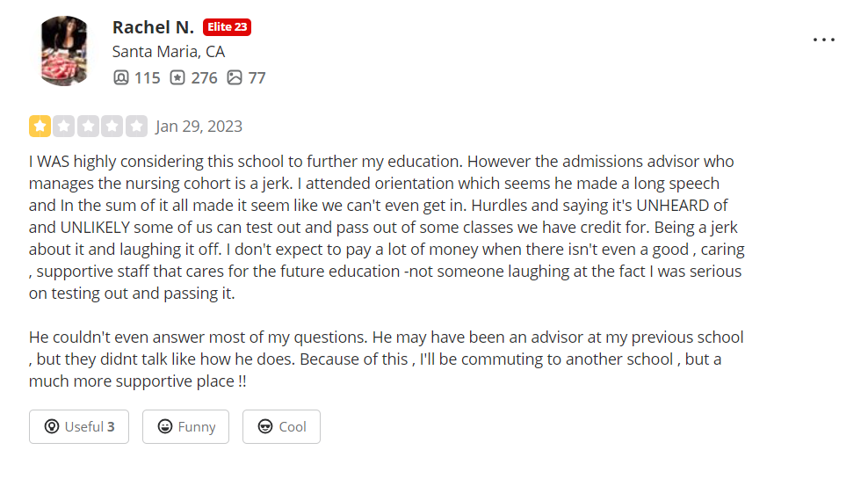Screen dimensions: 868x479
Task: Click the 115 friends count number
Action: [148, 78]
